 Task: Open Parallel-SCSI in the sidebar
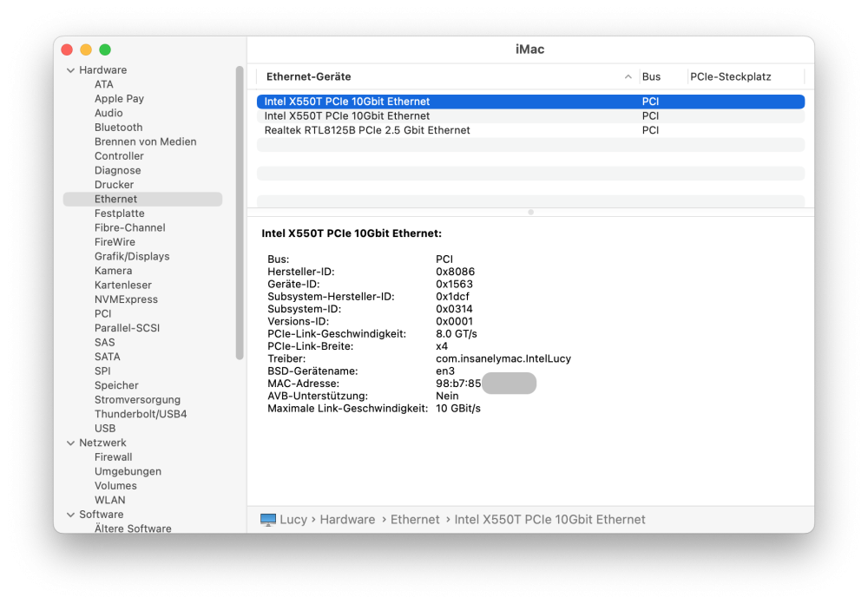pyautogui.click(x=127, y=328)
